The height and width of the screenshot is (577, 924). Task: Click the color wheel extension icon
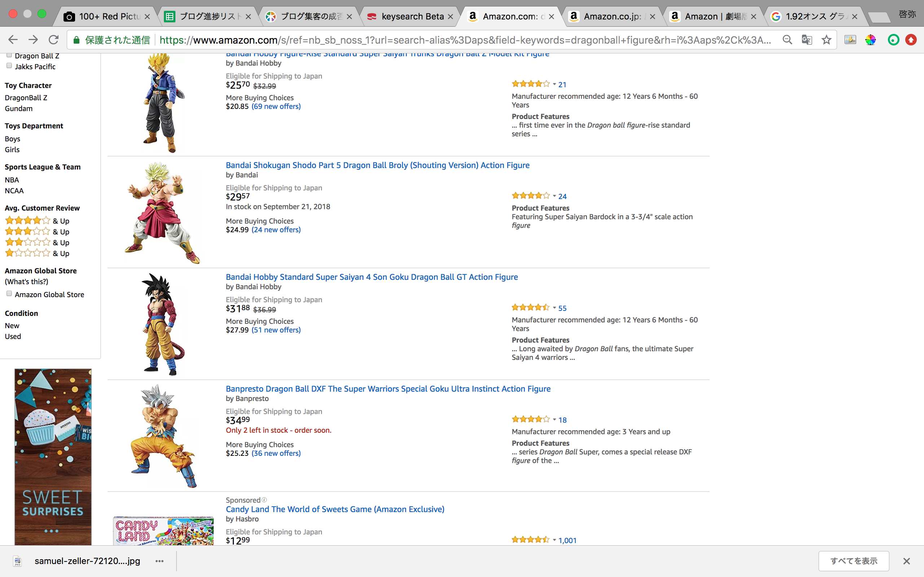871,40
